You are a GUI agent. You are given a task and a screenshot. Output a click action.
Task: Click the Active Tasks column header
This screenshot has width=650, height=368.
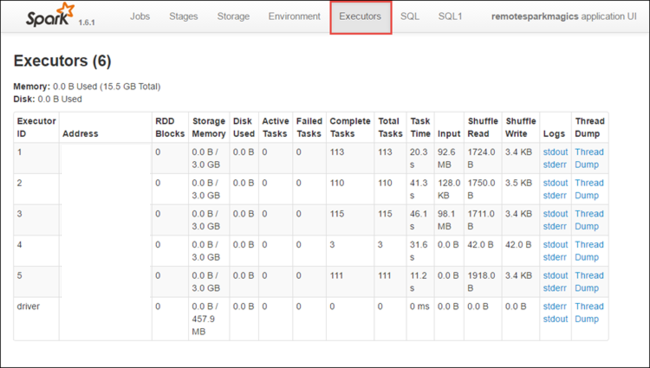click(x=275, y=127)
